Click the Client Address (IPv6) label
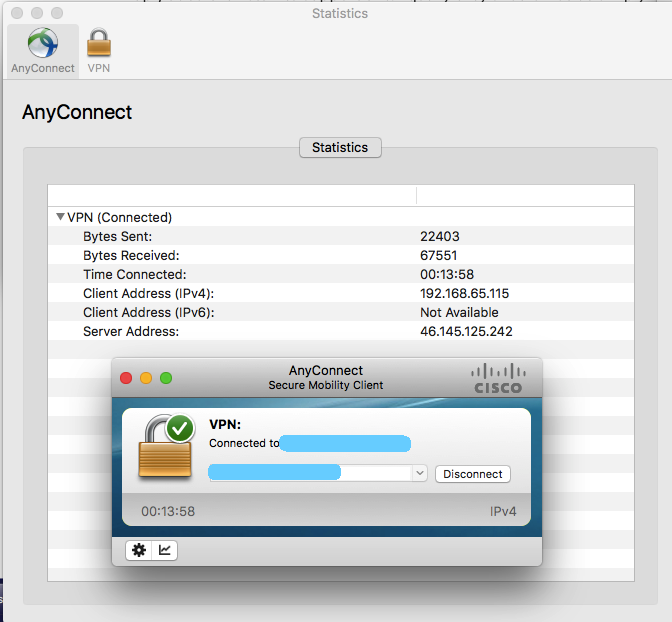This screenshot has height=622, width=672. (148, 313)
